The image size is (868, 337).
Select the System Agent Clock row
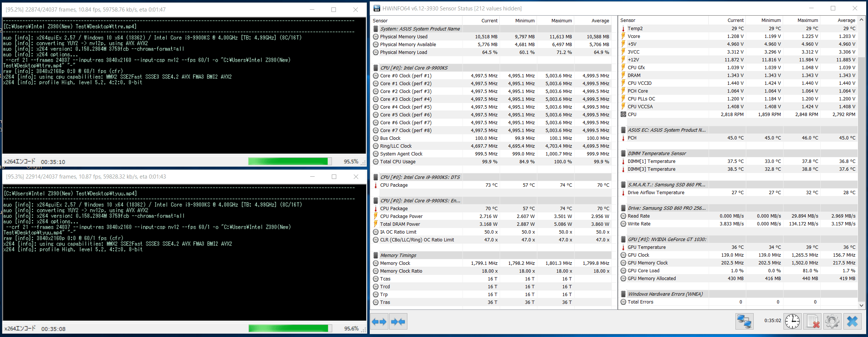(492, 154)
